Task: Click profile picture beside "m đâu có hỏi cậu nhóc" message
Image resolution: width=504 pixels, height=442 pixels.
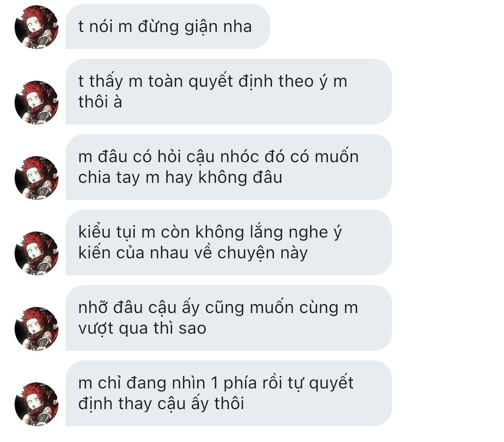Action: coord(37,178)
